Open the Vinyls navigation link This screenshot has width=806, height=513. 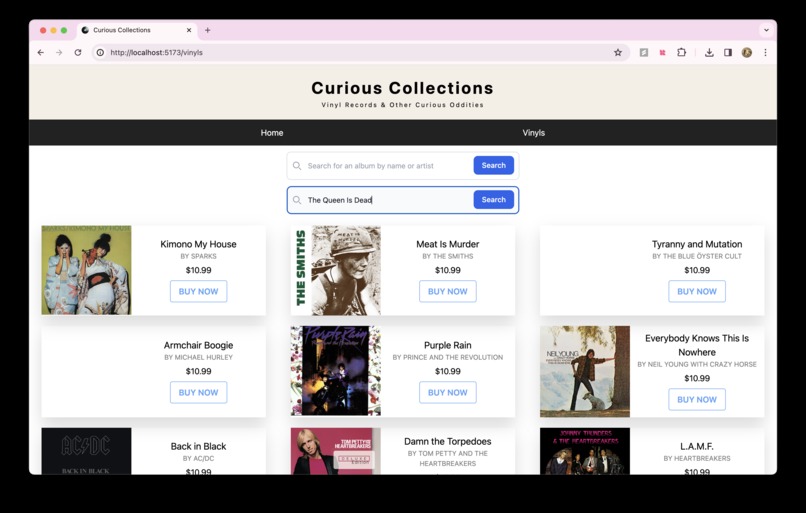coord(534,133)
